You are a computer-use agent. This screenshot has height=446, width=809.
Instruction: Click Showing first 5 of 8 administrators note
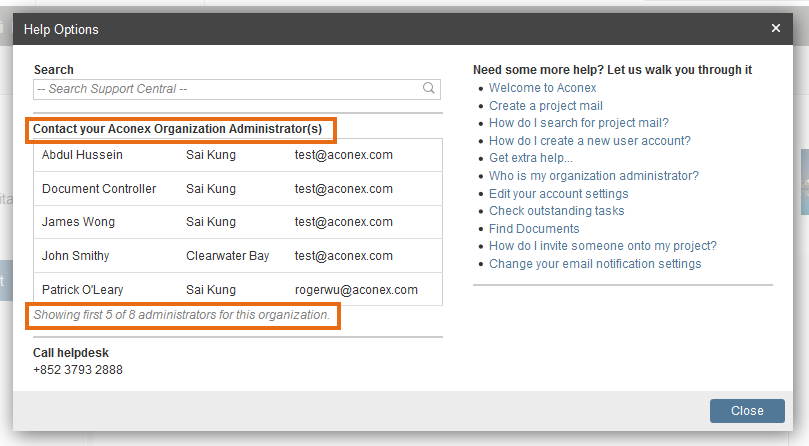[181, 315]
